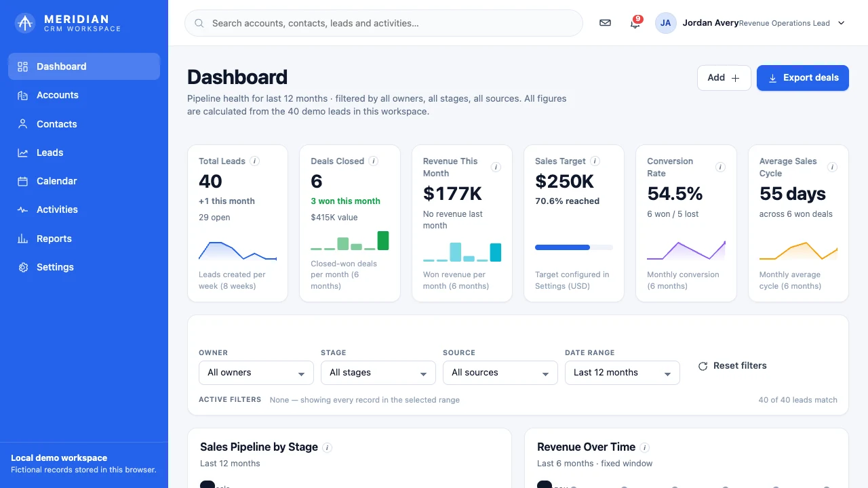Click the download icon in Export deals

click(x=772, y=78)
